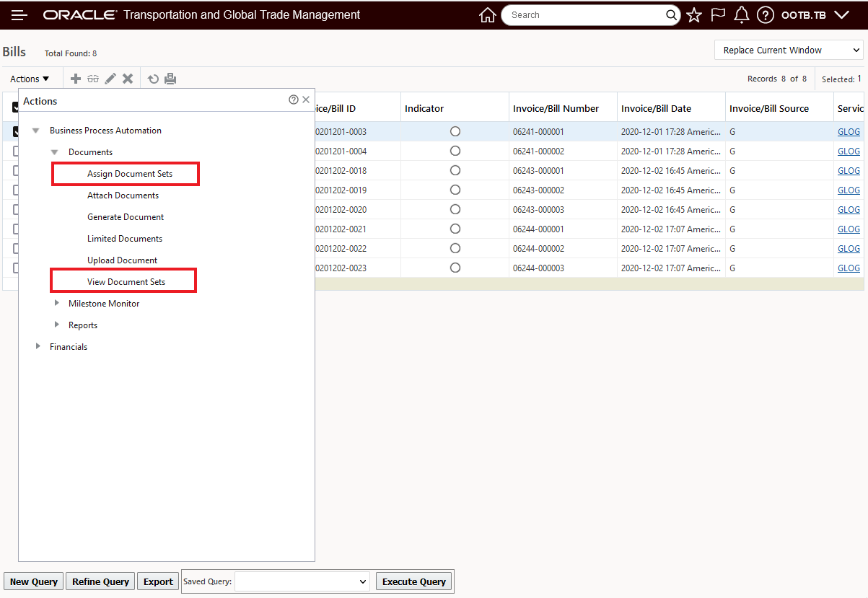Choose Generate Document action
868x598 pixels.
point(126,217)
